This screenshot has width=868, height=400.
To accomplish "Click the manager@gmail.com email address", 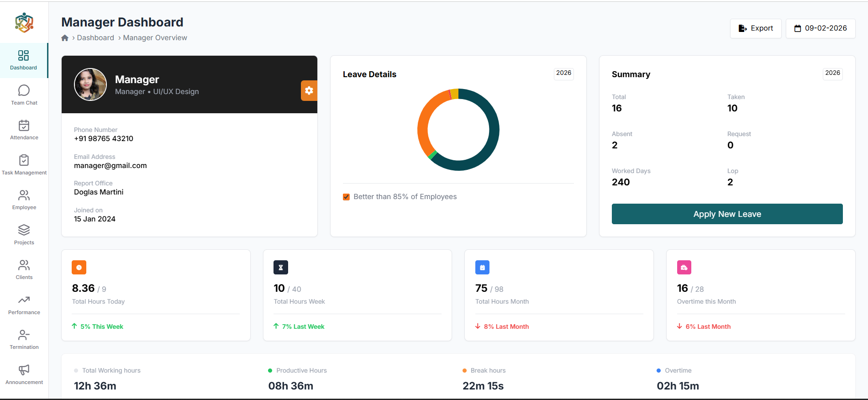I will click(x=110, y=166).
